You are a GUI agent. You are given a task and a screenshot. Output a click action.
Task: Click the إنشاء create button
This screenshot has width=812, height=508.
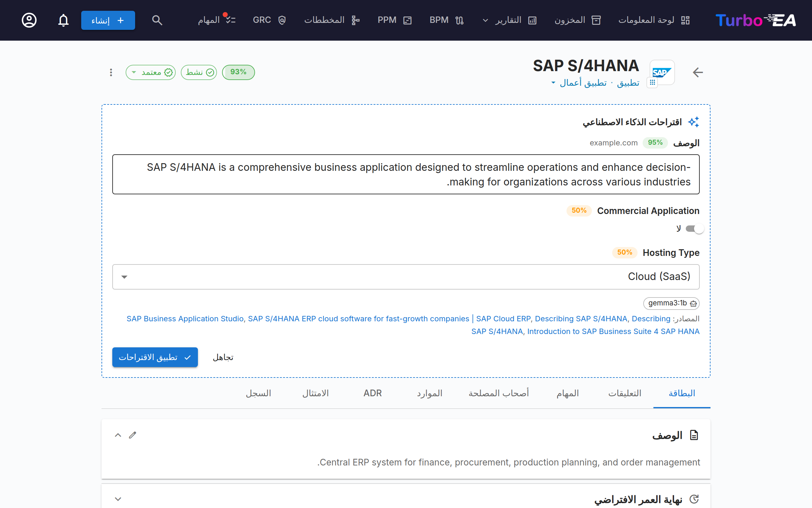click(x=108, y=20)
